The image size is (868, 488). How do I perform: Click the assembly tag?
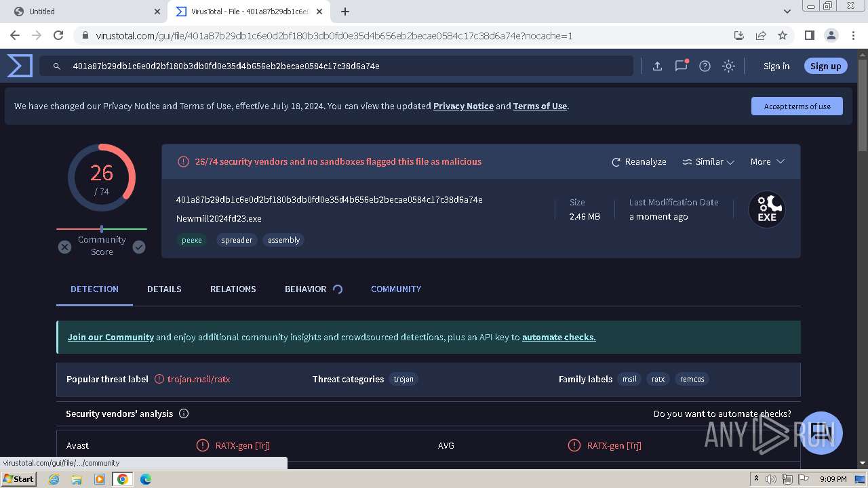point(283,240)
